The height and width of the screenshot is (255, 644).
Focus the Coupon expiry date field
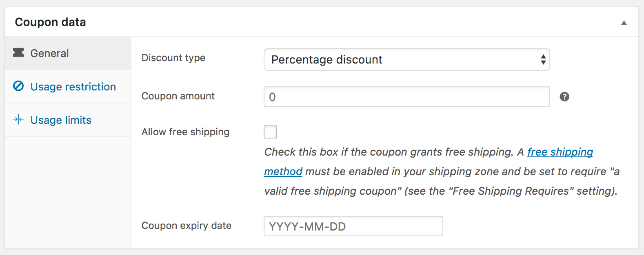tap(353, 226)
